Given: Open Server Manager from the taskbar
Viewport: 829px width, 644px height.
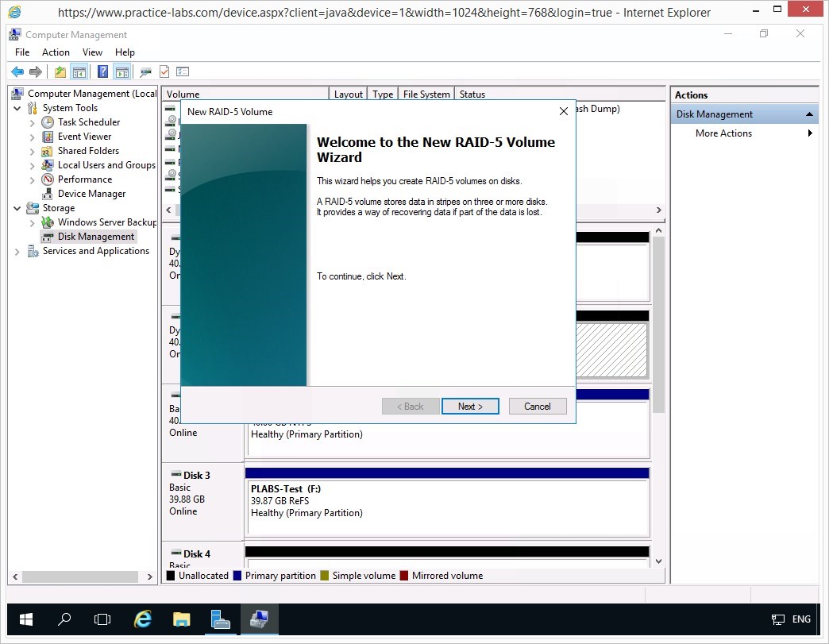Looking at the screenshot, I should [x=220, y=619].
